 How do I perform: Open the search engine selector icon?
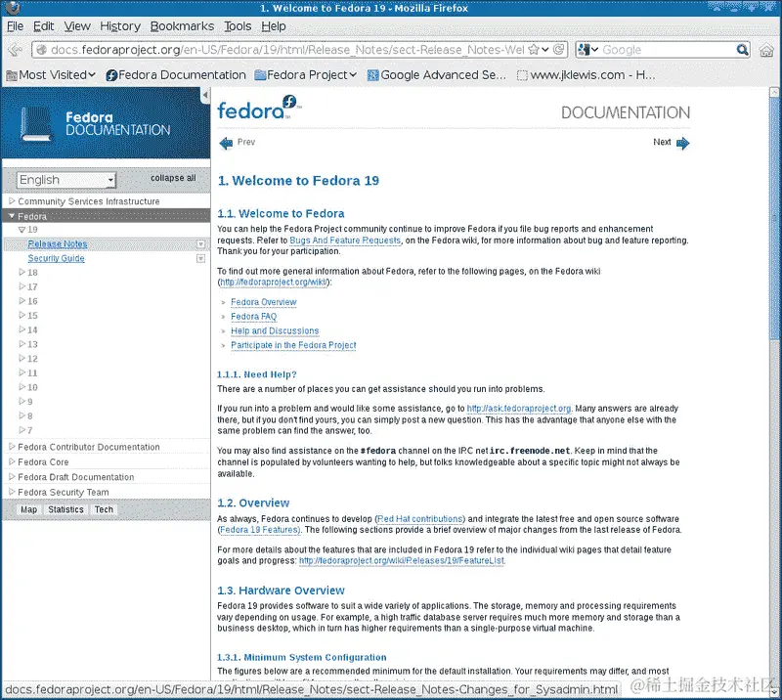(587, 50)
